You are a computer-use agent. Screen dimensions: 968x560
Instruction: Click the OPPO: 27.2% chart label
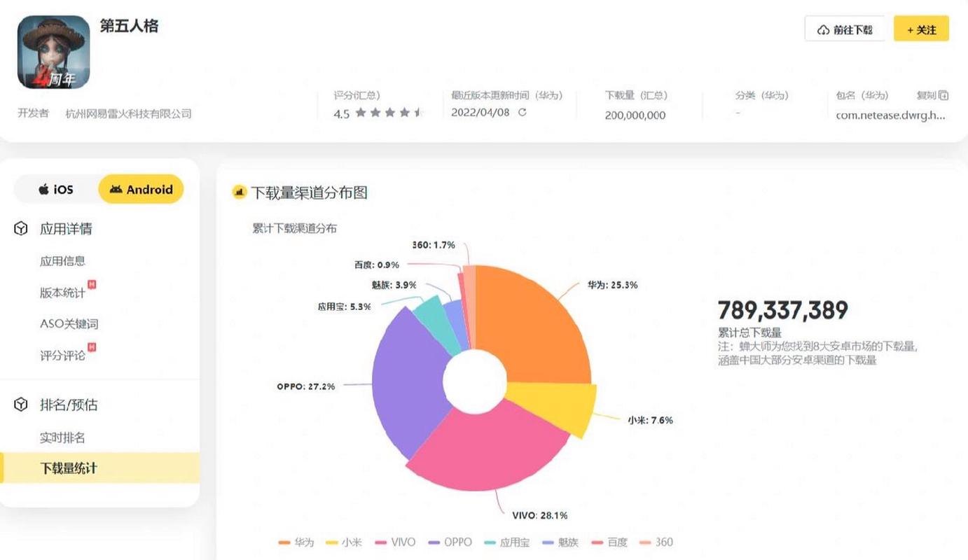click(305, 386)
